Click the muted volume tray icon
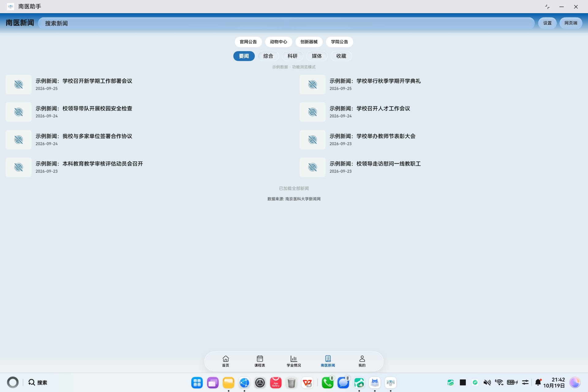Image resolution: width=588 pixels, height=392 pixels. [x=487, y=383]
